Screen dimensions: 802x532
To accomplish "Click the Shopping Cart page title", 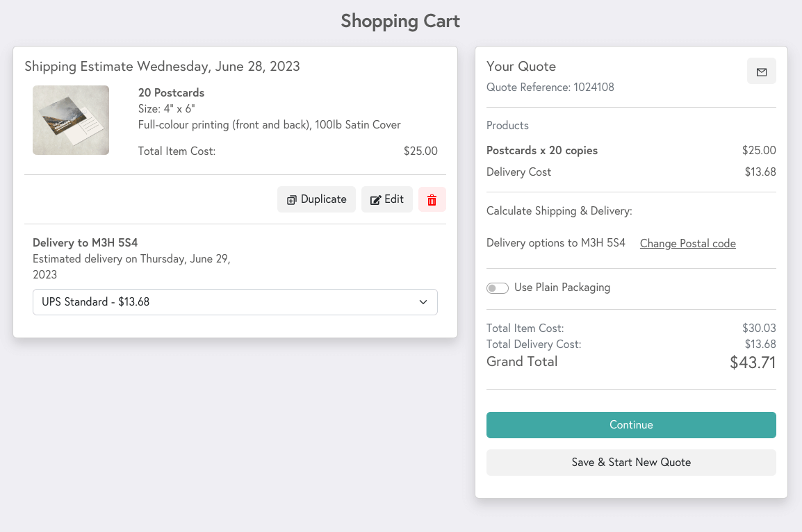I will pyautogui.click(x=400, y=22).
